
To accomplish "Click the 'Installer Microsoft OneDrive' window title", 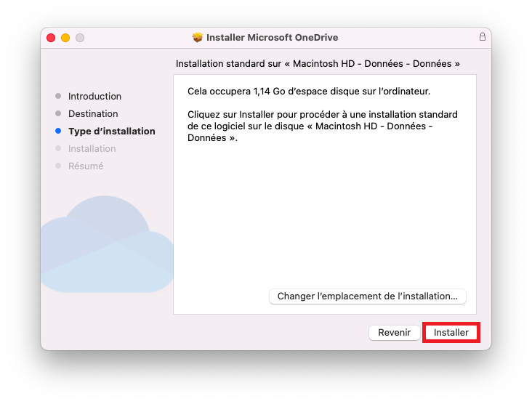I will (272, 37).
